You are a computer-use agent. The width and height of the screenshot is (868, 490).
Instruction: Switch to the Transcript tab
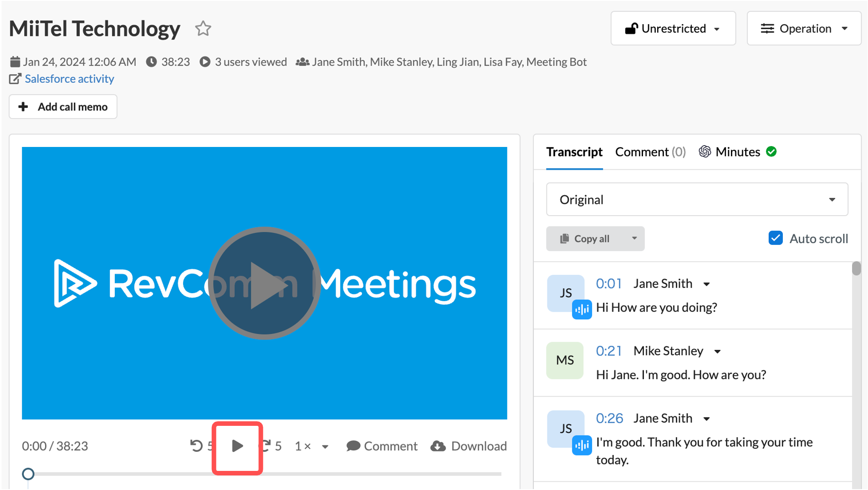574,152
